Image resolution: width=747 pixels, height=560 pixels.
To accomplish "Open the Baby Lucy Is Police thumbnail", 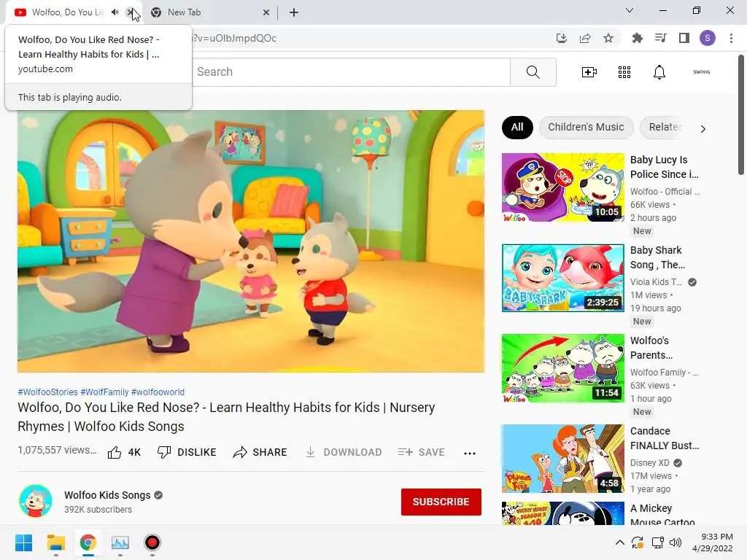I will (563, 187).
